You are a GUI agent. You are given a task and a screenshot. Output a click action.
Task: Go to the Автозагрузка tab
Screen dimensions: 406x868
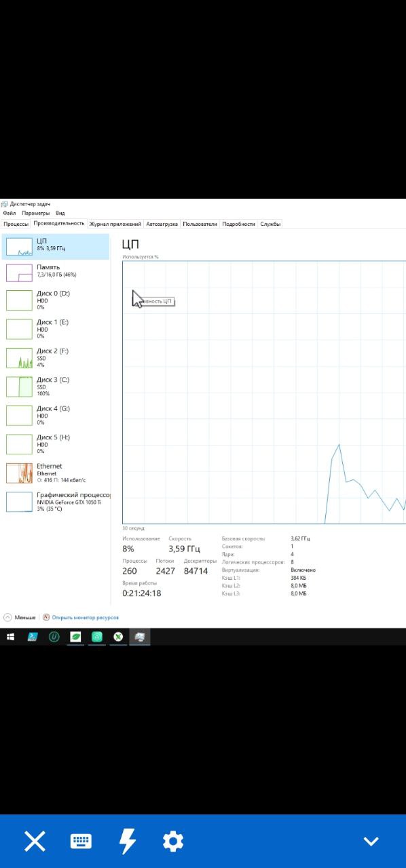162,224
